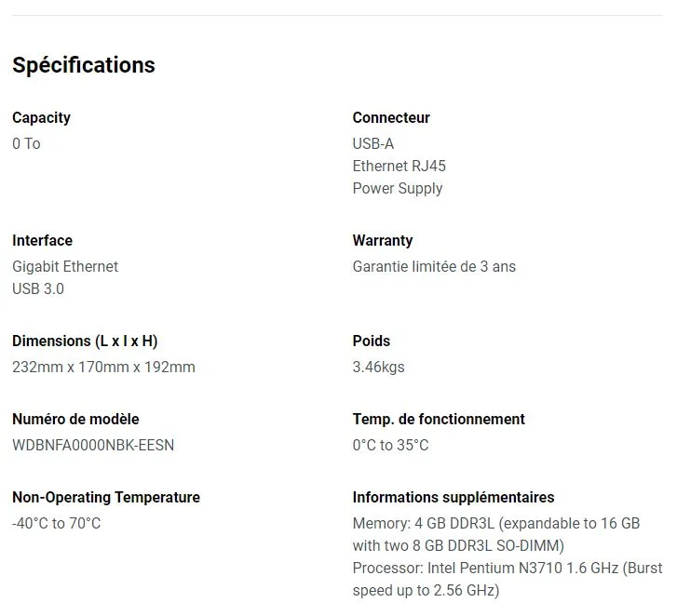Select model number WDBNFA0000NBK-EESN

coord(93,445)
